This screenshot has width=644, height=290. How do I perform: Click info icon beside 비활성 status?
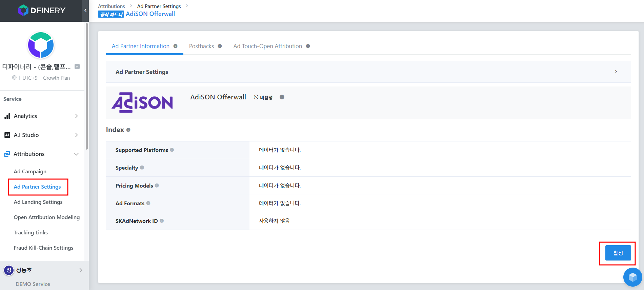point(282,97)
